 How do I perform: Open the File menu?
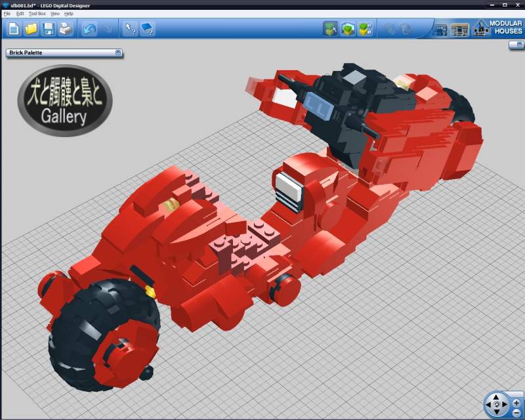tap(7, 14)
